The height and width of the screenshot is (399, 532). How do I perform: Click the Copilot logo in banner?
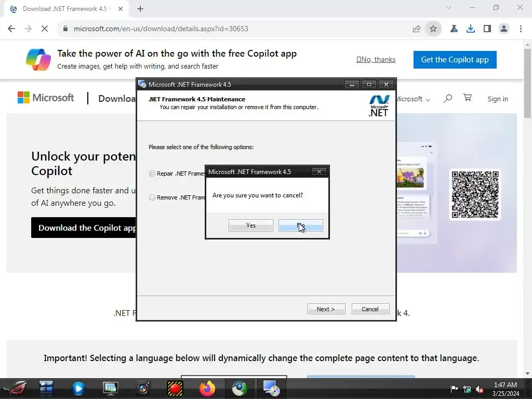click(x=38, y=59)
